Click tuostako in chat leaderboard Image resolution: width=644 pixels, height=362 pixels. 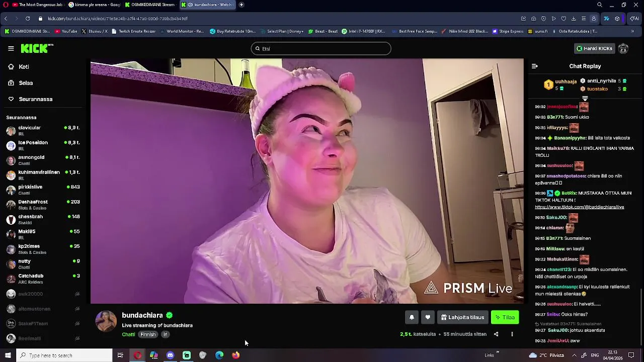(597, 89)
